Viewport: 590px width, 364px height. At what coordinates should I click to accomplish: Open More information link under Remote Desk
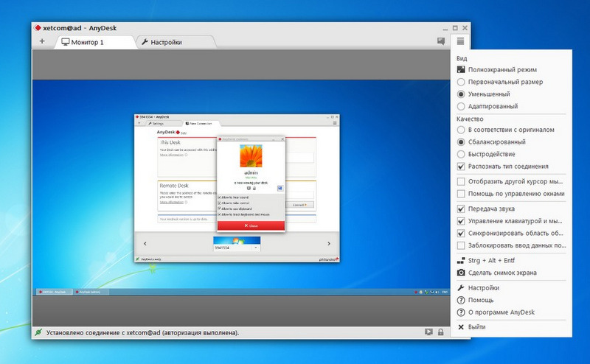(172, 202)
